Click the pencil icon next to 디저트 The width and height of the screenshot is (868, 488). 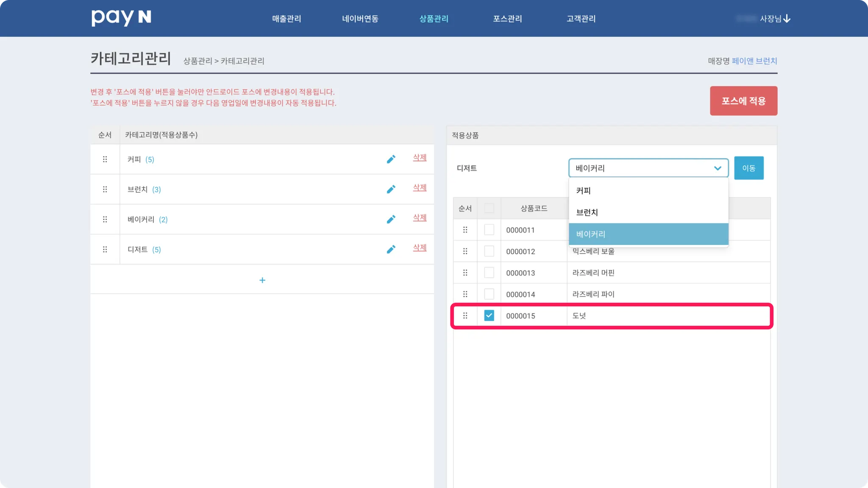391,250
